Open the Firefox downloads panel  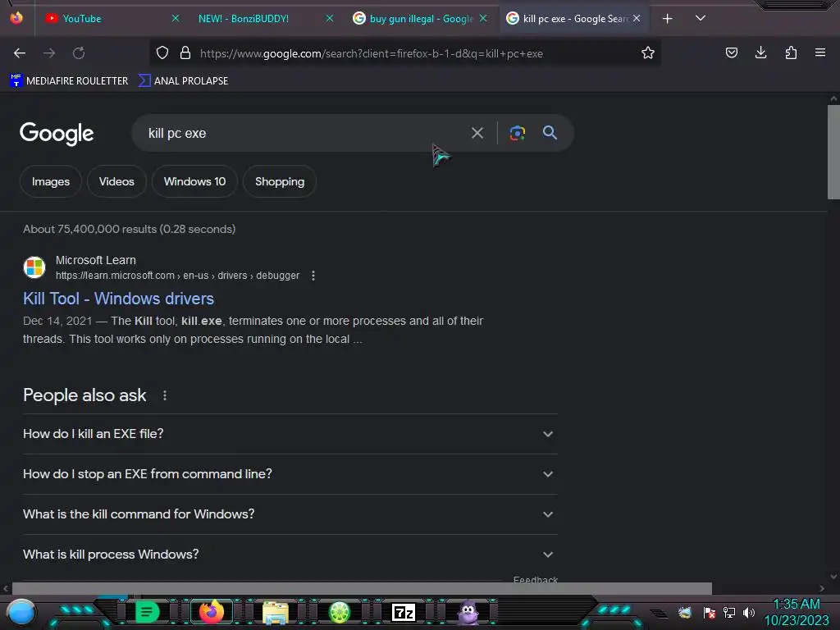pyautogui.click(x=760, y=52)
